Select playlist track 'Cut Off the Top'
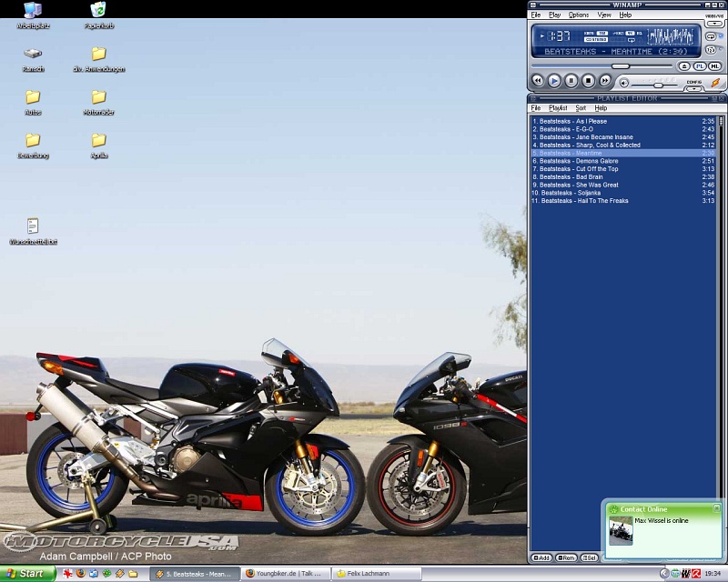Viewport: 728px width, 582px height. tap(623, 169)
